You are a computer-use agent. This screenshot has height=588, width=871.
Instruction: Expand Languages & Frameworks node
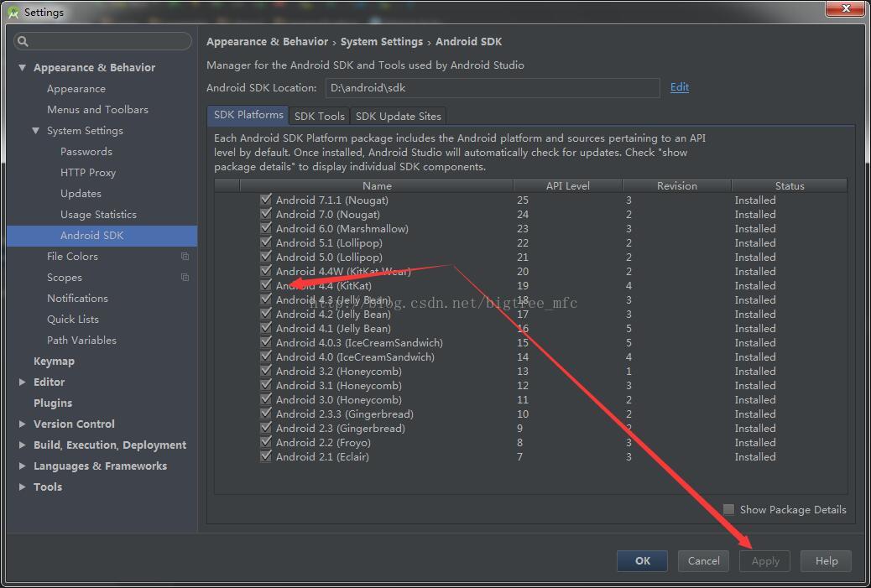click(x=22, y=466)
